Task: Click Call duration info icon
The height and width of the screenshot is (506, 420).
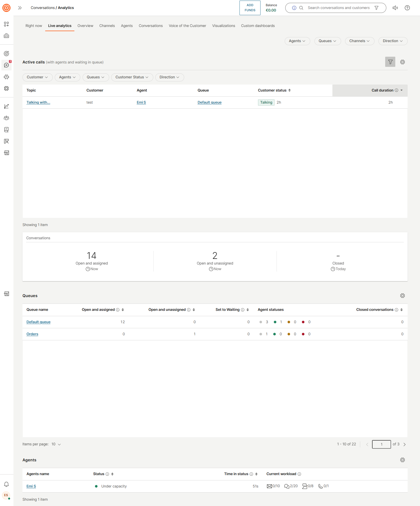Action: click(x=396, y=90)
